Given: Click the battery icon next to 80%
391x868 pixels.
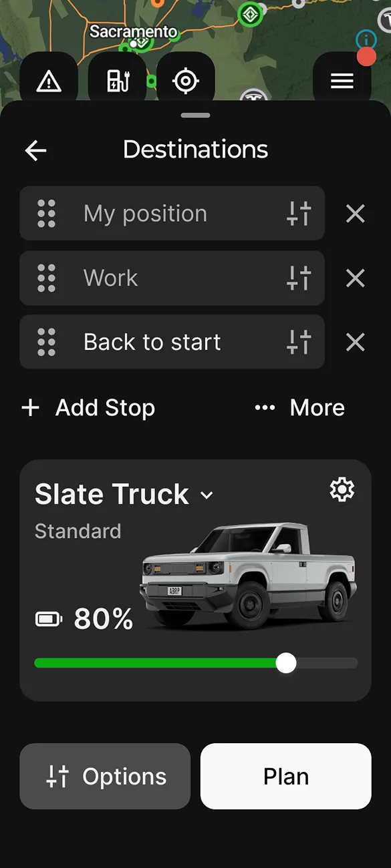Looking at the screenshot, I should [x=49, y=619].
